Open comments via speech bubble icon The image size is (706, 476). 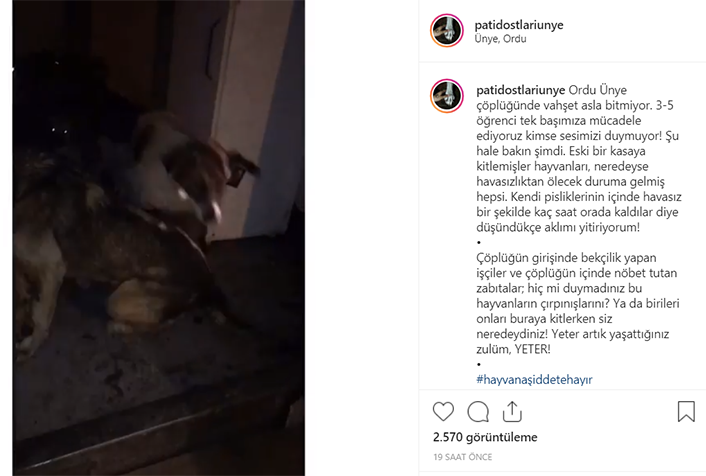coord(478,412)
